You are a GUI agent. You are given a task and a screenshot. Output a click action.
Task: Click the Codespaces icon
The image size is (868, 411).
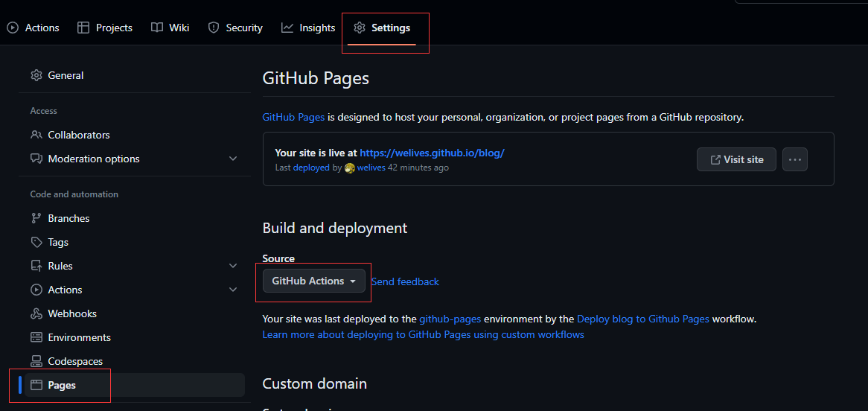pos(36,361)
